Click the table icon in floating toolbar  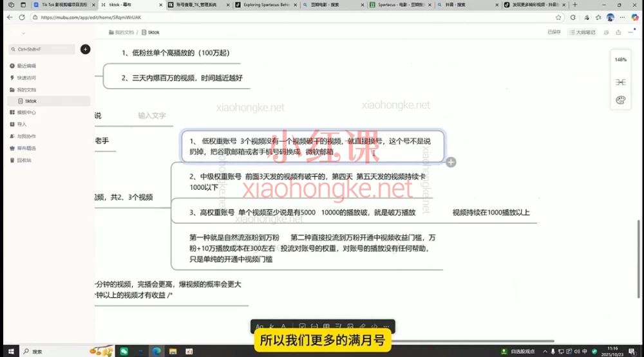[326, 327]
